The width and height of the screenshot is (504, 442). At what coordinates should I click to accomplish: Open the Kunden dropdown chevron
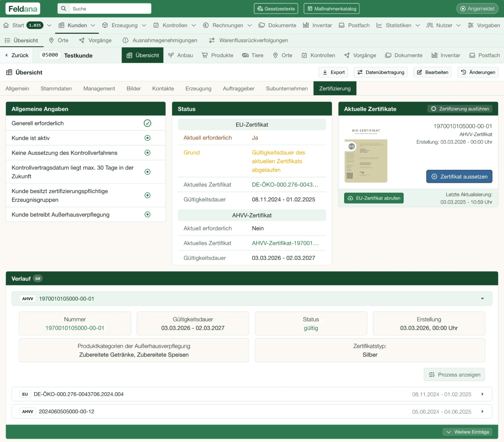(x=93, y=25)
